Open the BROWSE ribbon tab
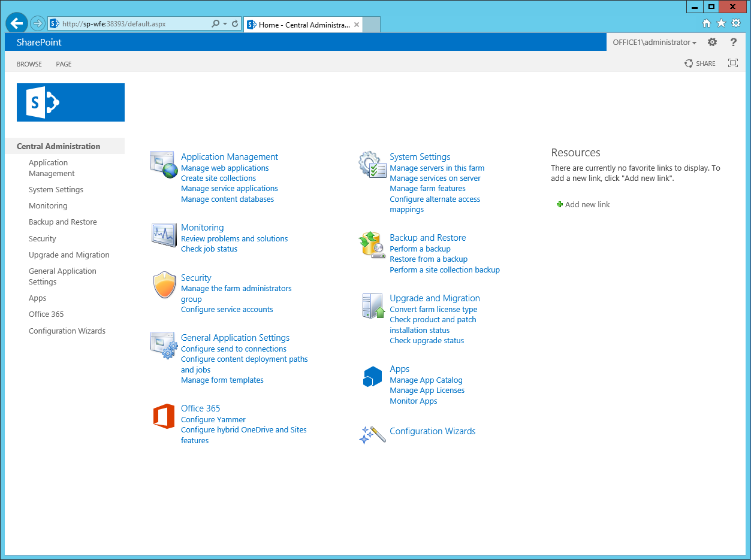Viewport: 751px width, 560px height. click(29, 64)
